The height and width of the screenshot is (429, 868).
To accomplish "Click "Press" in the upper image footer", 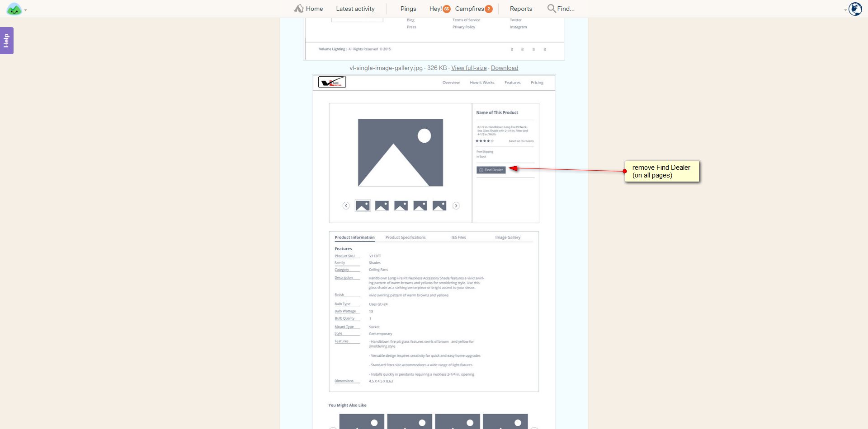I will point(411,27).
